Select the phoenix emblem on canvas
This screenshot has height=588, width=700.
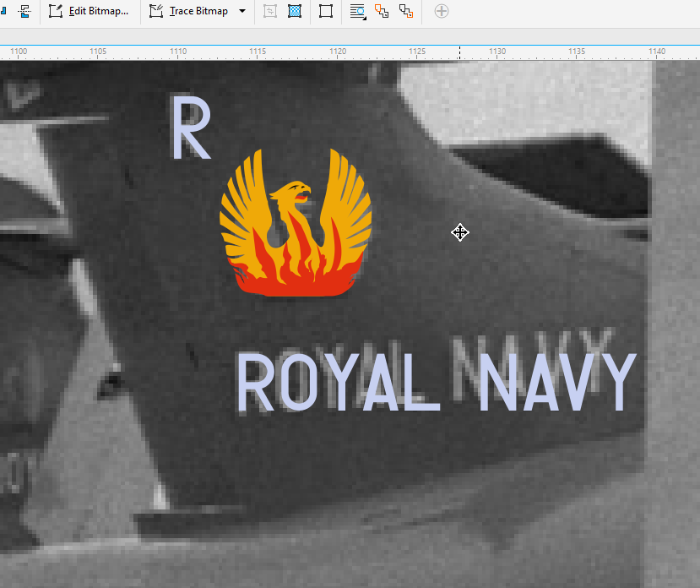pos(296,222)
